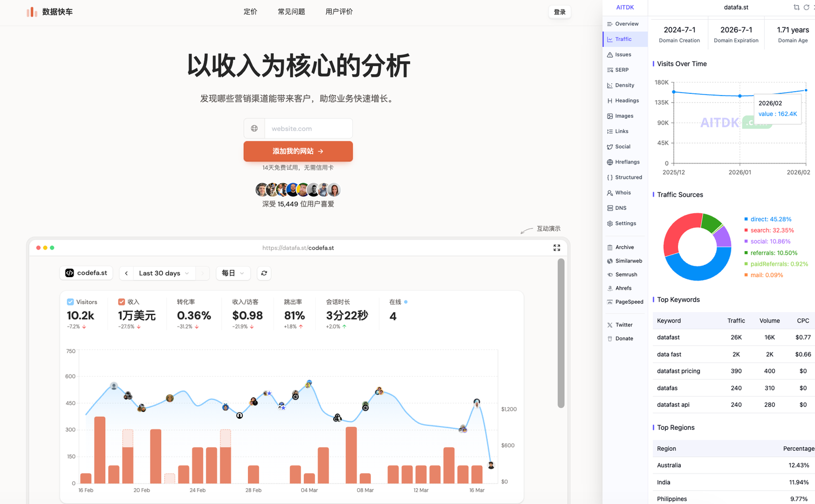
Task: Click the 数据快车 bar-chart logo icon
Action: [32, 12]
